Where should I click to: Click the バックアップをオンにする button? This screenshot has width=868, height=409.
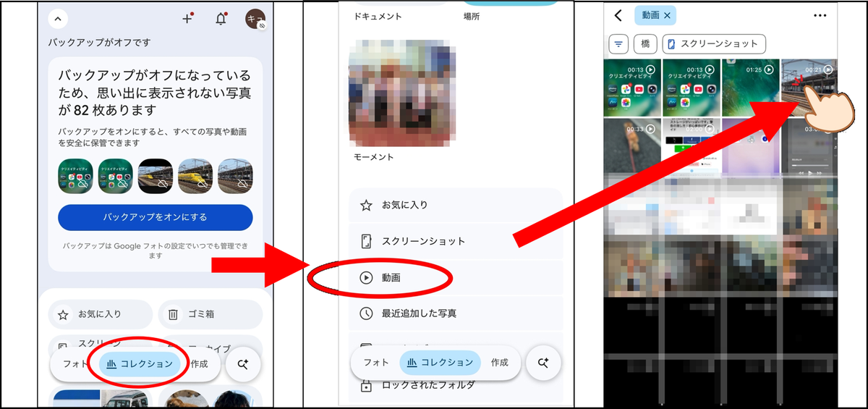(x=155, y=217)
